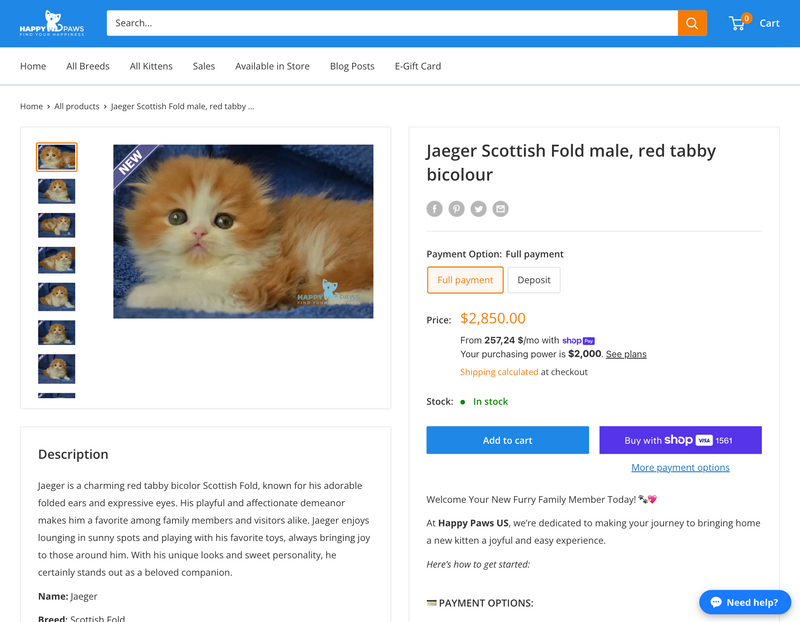Share product via email icon
Screen dimensions: 800x622
point(500,209)
